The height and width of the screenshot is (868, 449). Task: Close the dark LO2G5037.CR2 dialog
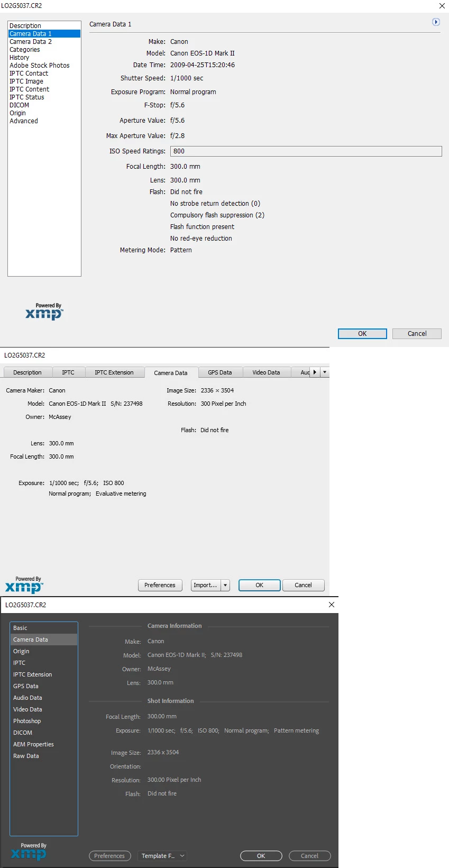(x=332, y=605)
